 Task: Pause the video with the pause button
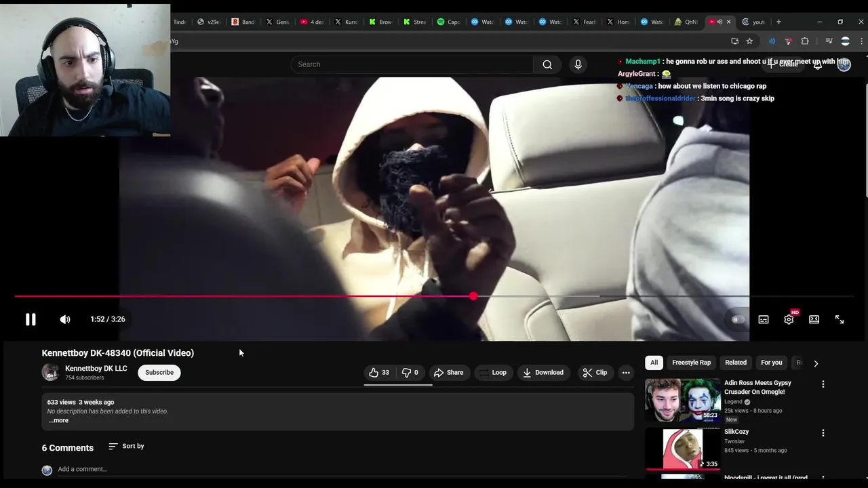pos(31,319)
